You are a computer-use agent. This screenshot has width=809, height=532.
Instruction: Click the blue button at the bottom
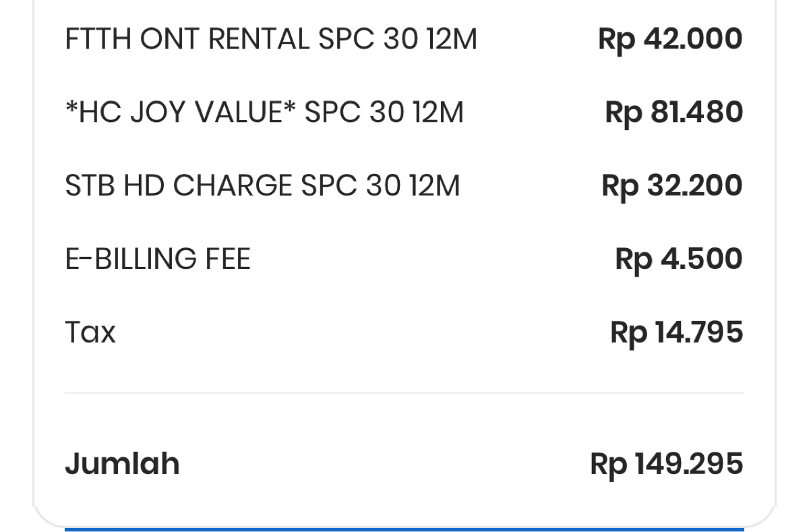tap(404, 529)
